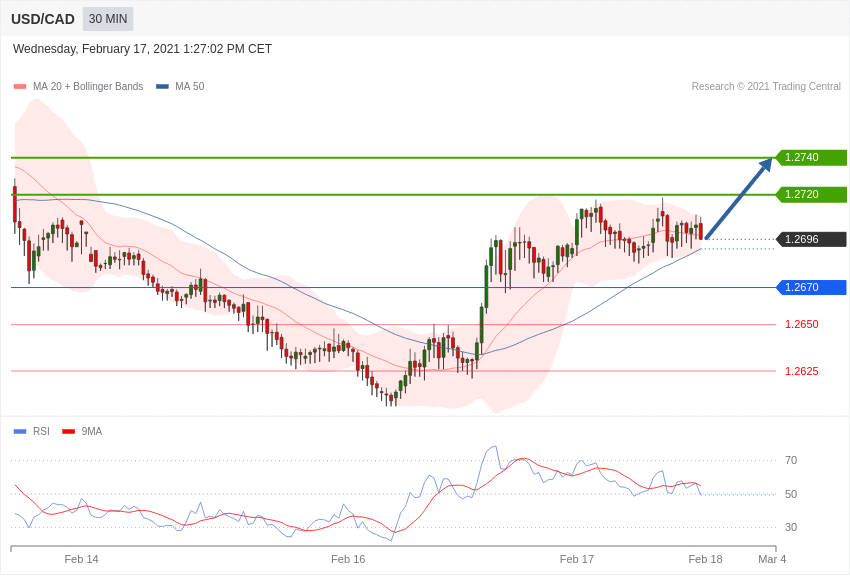Click the Mar 4 date axis label

772,559
